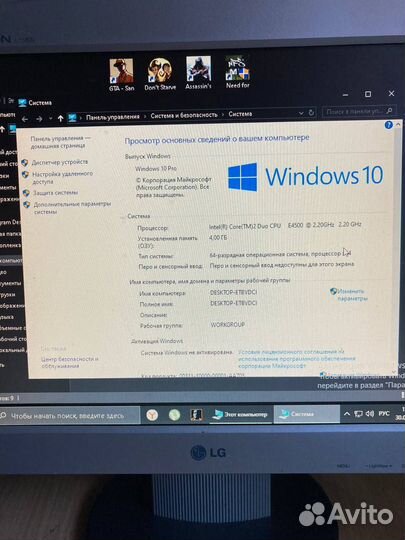
Task: Navigate back with the back arrow
Action: coord(25,119)
